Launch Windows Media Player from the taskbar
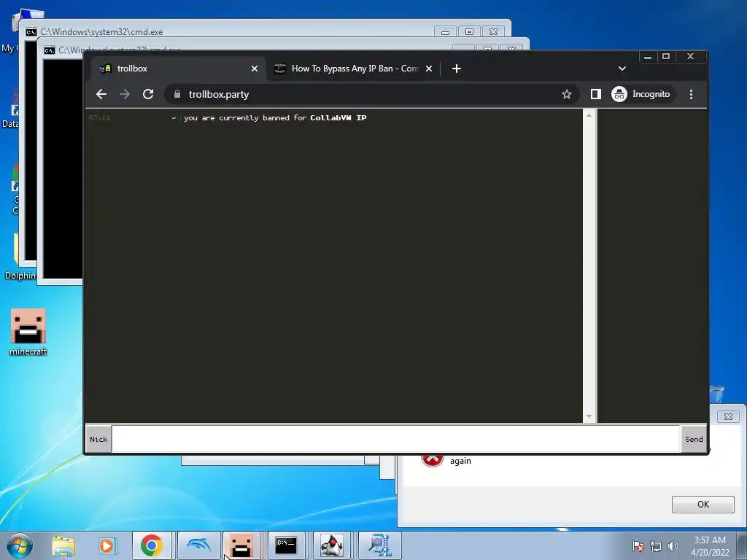Image resolution: width=747 pixels, height=560 pixels. [108, 545]
